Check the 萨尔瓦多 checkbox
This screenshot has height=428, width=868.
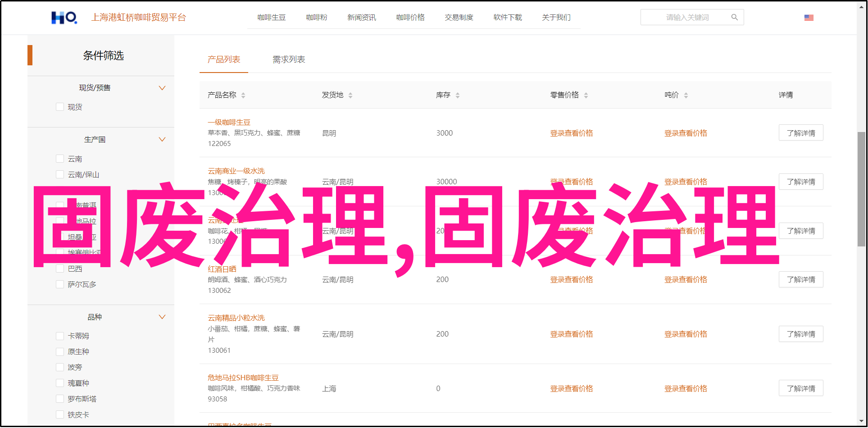[x=60, y=284]
